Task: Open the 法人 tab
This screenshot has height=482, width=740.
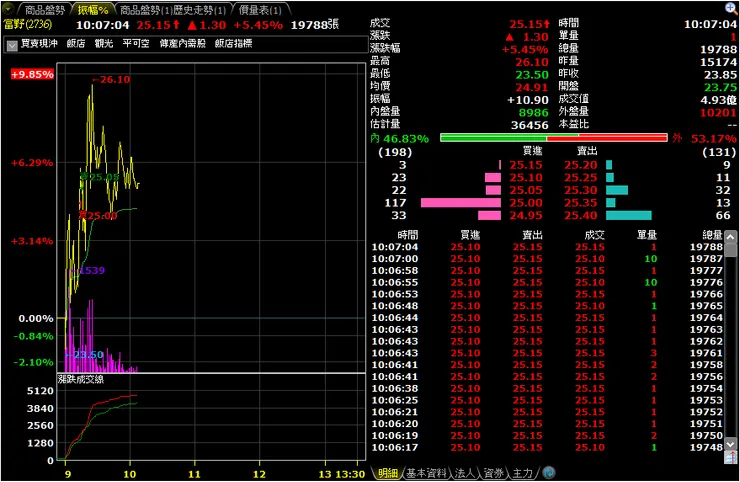Action: point(464,473)
